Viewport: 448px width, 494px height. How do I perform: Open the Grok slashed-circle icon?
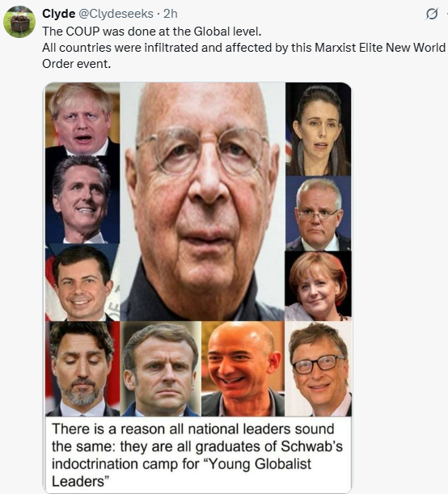pos(432,14)
